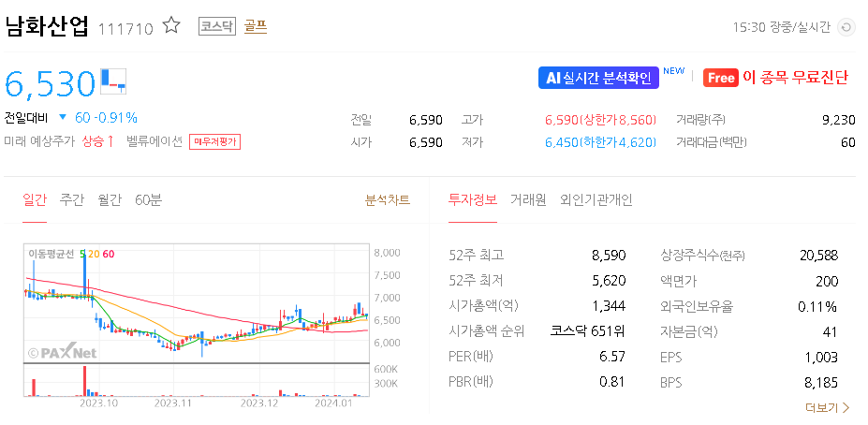Click BPS value 8,185
This screenshot has height=425, width=868.
(x=821, y=383)
